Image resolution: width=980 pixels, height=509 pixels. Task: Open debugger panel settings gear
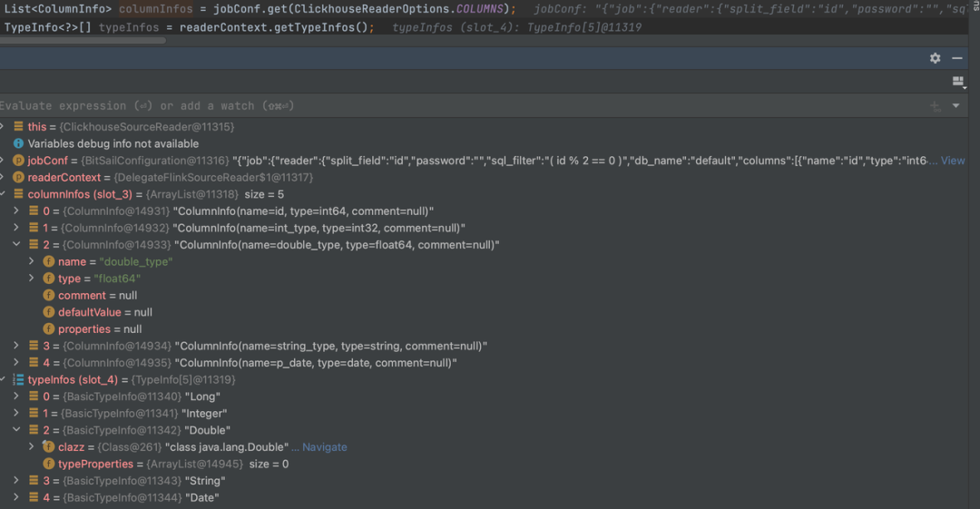[x=935, y=58]
